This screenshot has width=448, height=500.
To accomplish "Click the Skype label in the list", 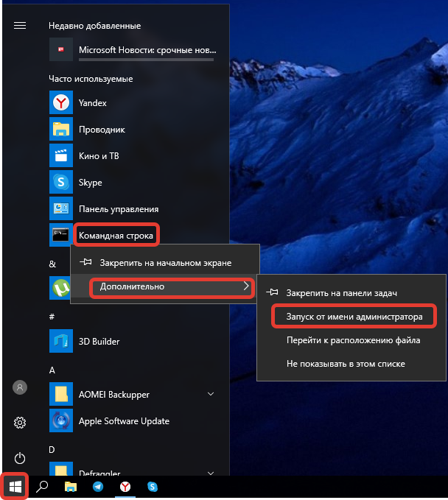I will point(91,183).
